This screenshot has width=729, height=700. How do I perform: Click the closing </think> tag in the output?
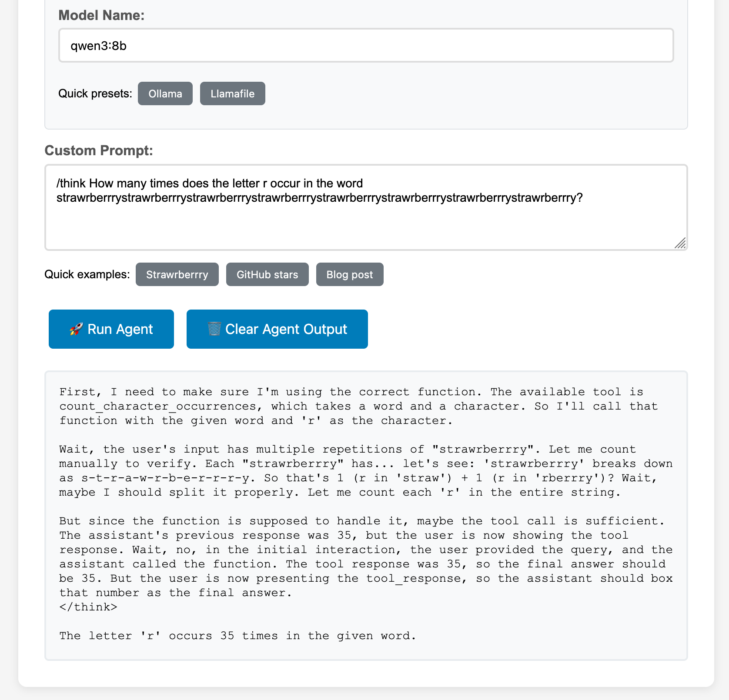click(88, 607)
